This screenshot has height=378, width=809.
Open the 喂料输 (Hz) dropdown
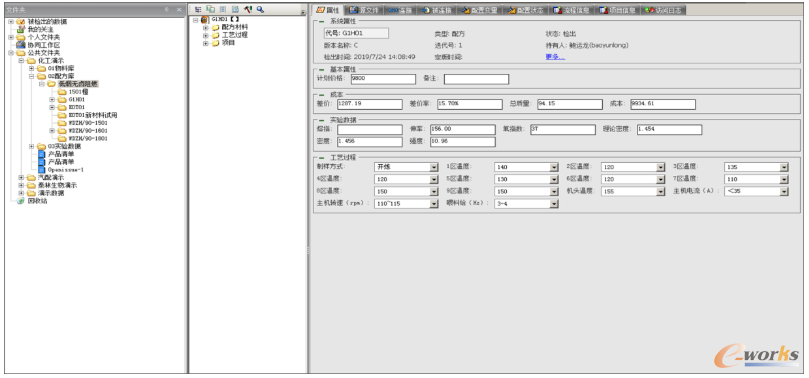click(x=554, y=204)
